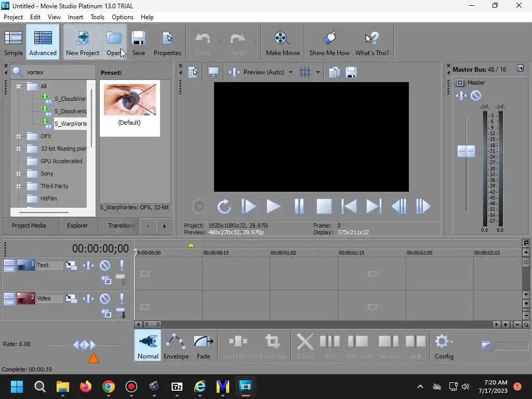
Task: Mute the Video track
Action: 105,299
